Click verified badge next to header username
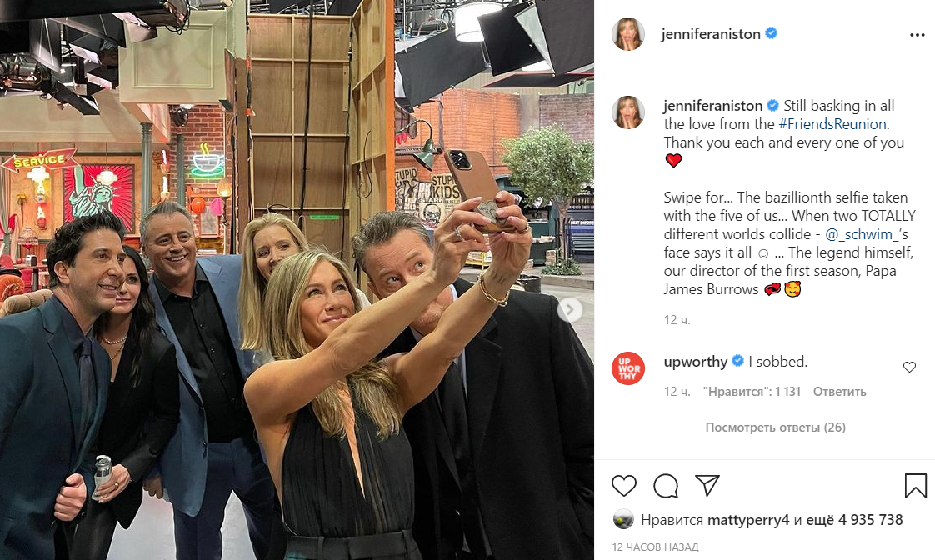This screenshot has width=935, height=560. [x=771, y=33]
